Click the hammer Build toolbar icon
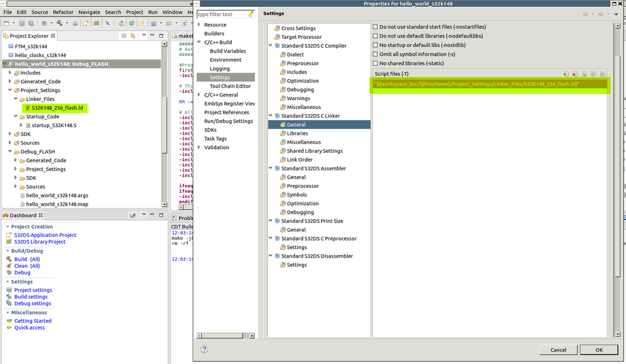Viewport: 626px width, 364px height. point(59,23)
